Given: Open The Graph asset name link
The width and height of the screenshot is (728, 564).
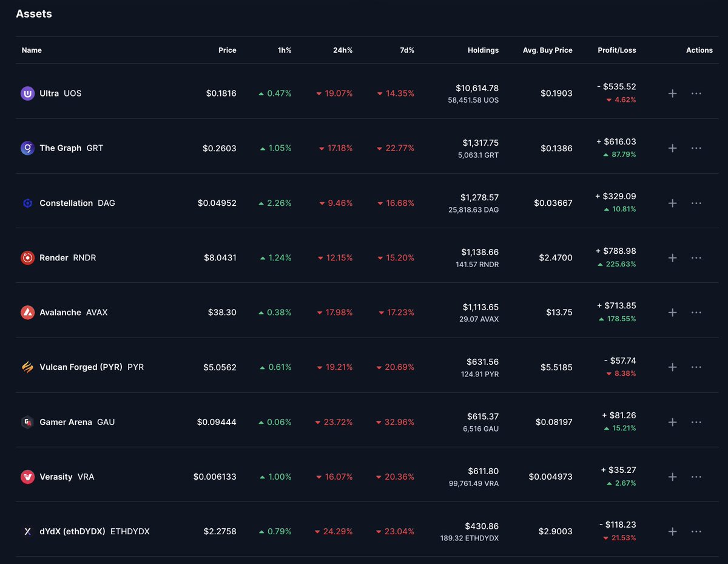Looking at the screenshot, I should (x=61, y=148).
